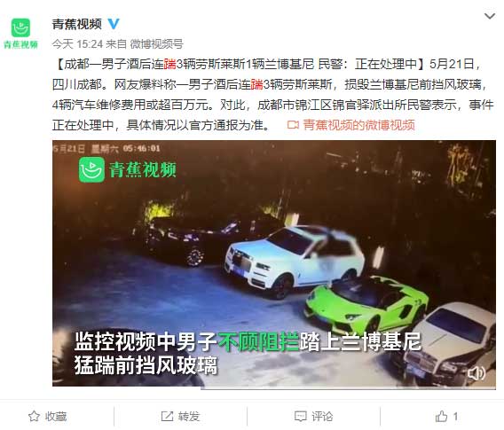
Task: Play the surveillance video thumbnail
Action: (x=274, y=263)
